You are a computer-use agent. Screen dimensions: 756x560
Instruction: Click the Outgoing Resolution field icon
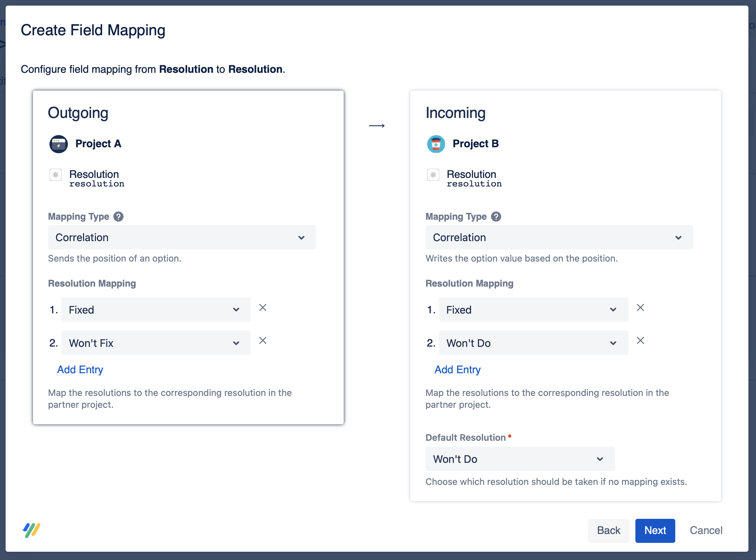pyautogui.click(x=55, y=175)
